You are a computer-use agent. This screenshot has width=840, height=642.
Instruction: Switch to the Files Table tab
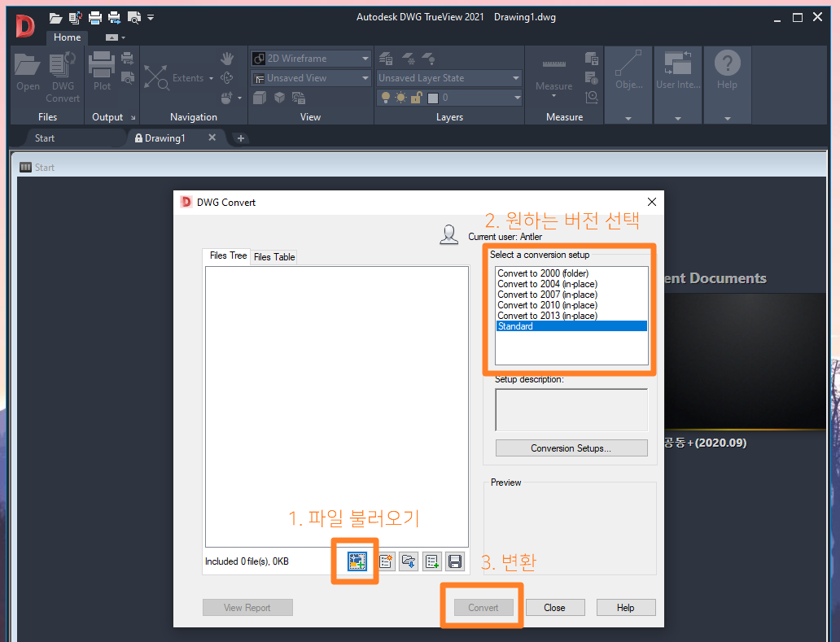(x=274, y=257)
